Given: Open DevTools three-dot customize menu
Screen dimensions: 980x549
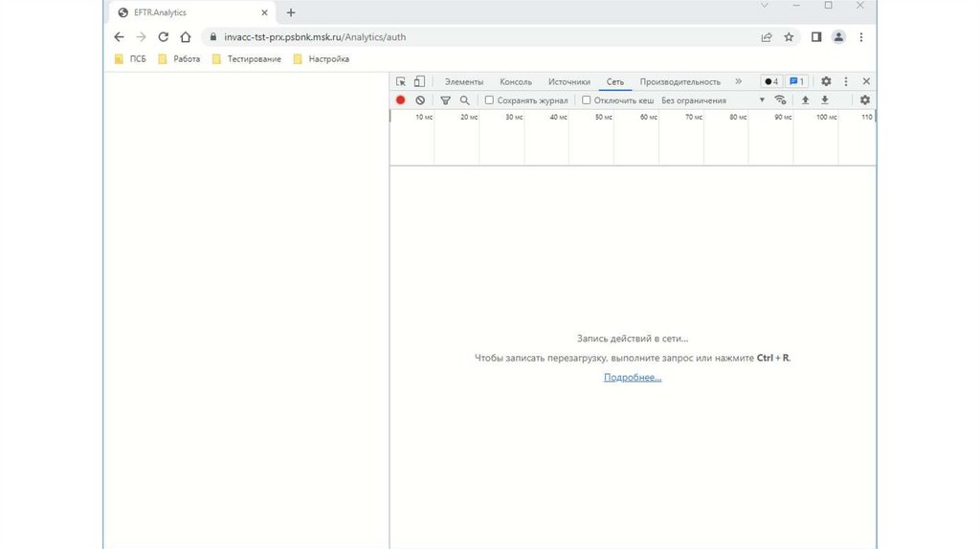Looking at the screenshot, I should click(846, 82).
